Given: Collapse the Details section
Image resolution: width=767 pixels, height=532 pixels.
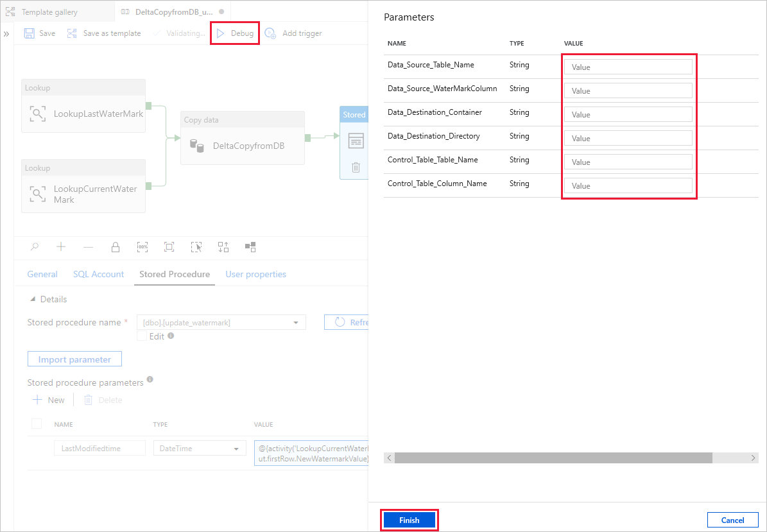Looking at the screenshot, I should click(33, 299).
